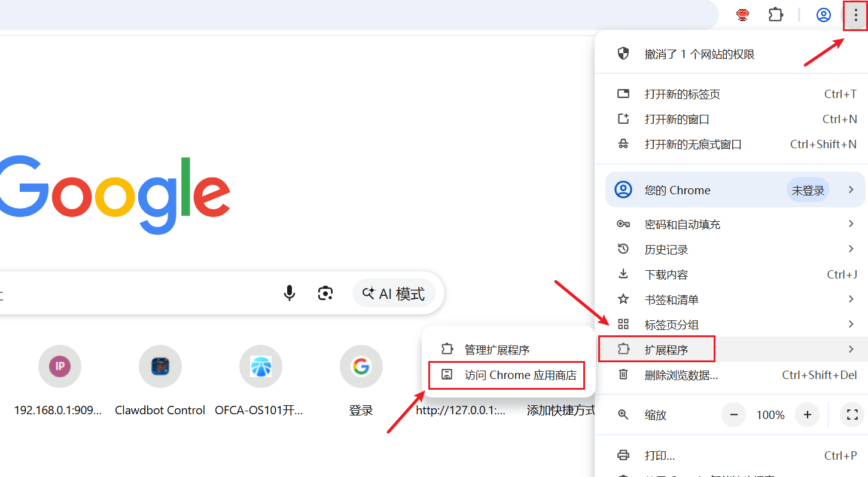
Task: Expand the 扩展程序 chevron arrow
Action: click(851, 349)
